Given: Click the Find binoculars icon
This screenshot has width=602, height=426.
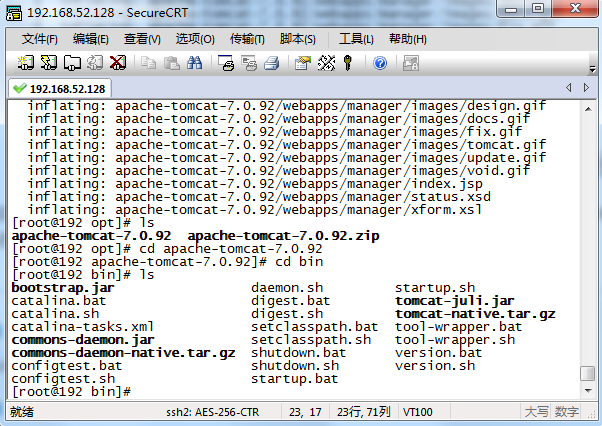Looking at the screenshot, I should pyautogui.click(x=195, y=63).
